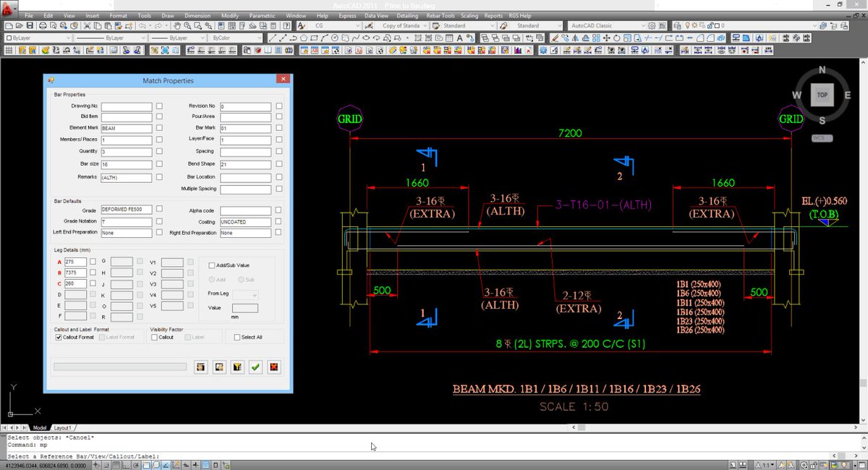
Task: Confirm with the green checkmark button
Action: [x=255, y=367]
